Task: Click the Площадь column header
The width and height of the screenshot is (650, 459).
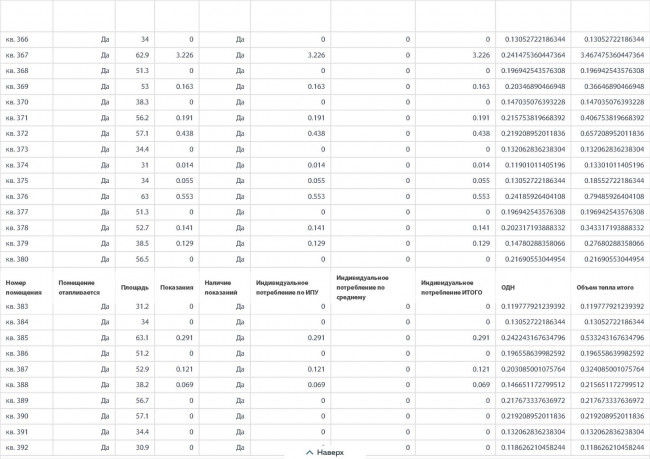Action: pyautogui.click(x=135, y=287)
